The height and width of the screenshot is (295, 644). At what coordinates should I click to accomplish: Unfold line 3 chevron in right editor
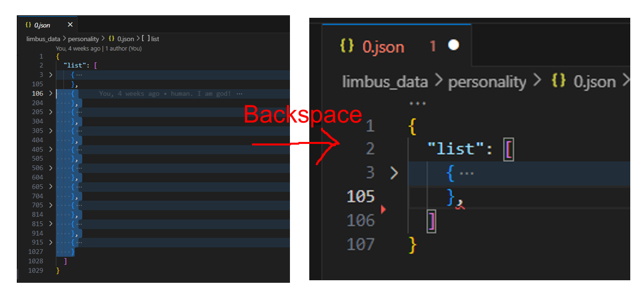coord(394,173)
